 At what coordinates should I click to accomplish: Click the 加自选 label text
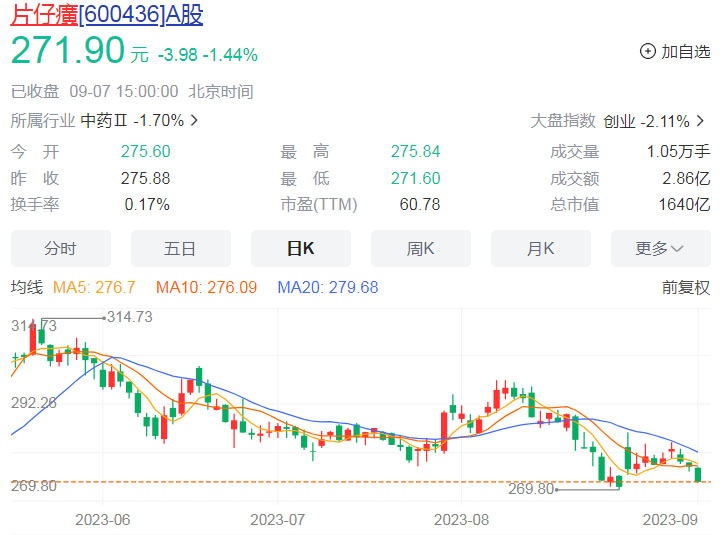click(686, 52)
